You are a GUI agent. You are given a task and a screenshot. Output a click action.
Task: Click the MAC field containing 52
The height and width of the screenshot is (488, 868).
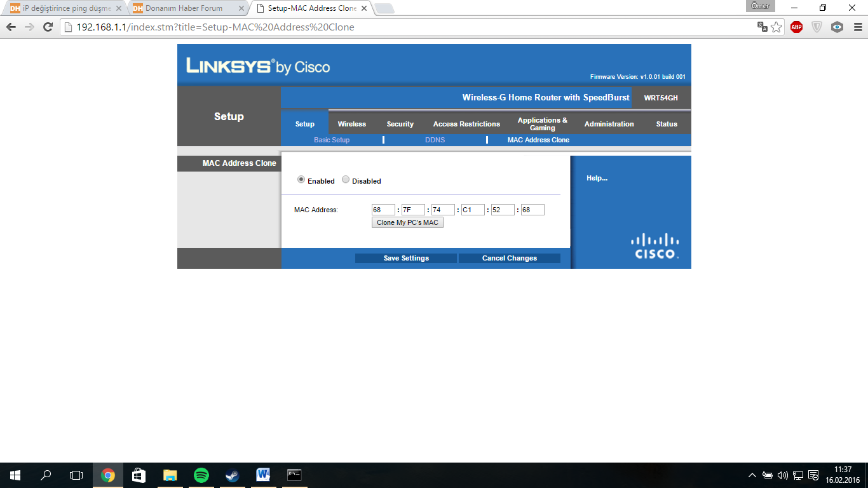coord(503,210)
